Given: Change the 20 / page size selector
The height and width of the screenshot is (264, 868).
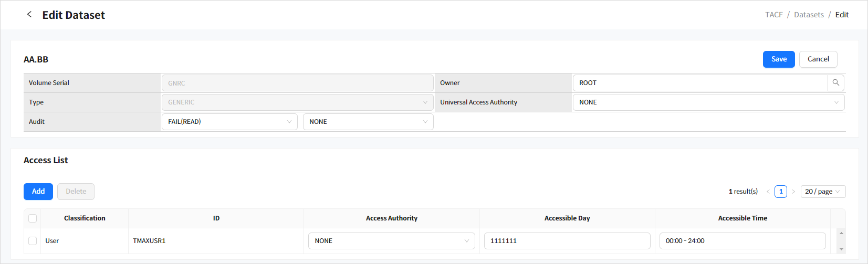Looking at the screenshot, I should (x=822, y=192).
